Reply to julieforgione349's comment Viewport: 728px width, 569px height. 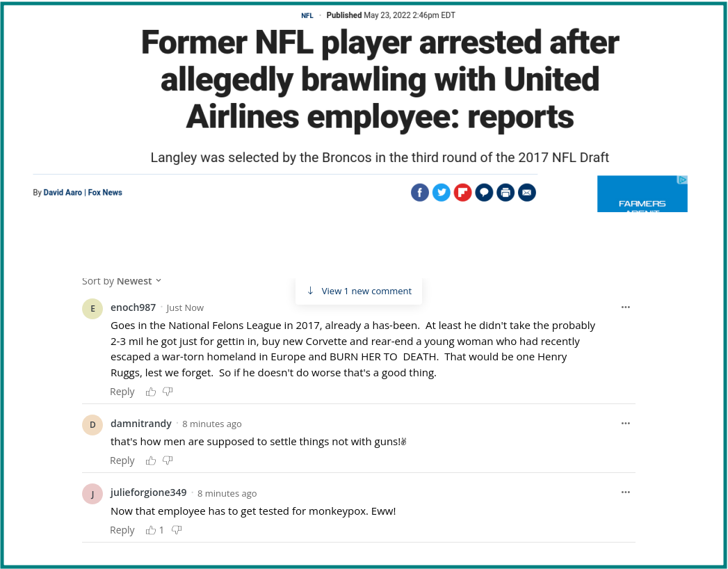[122, 530]
